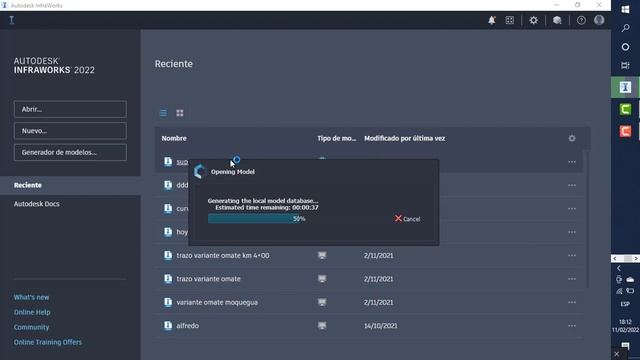Open the Community link
640x360 pixels.
[31, 327]
